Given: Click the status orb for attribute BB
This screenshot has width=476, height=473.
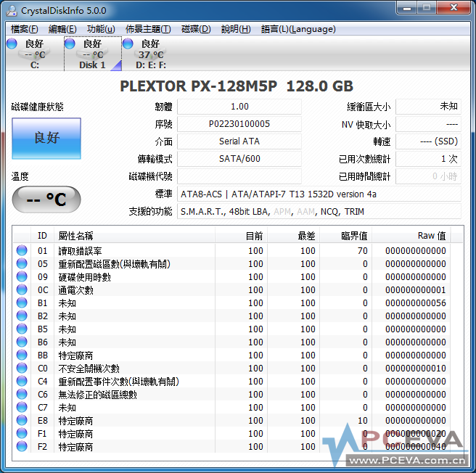Looking at the screenshot, I should tap(22, 355).
